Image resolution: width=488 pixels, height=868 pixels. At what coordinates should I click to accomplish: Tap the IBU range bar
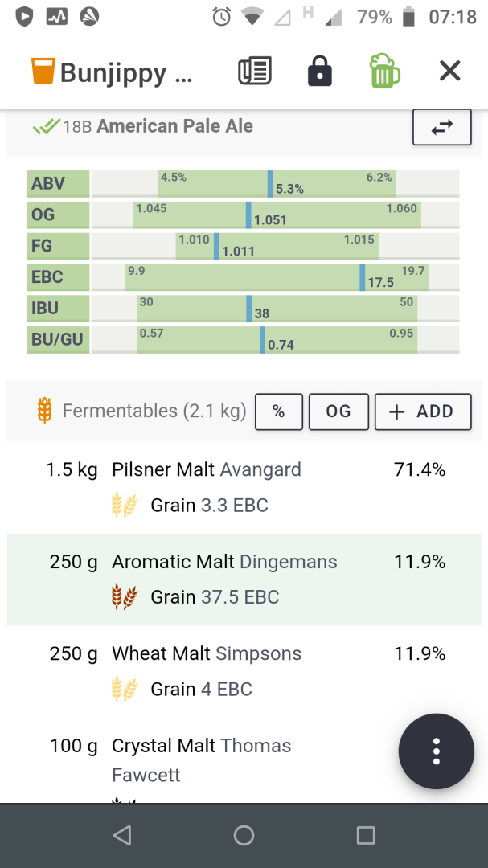[x=275, y=308]
